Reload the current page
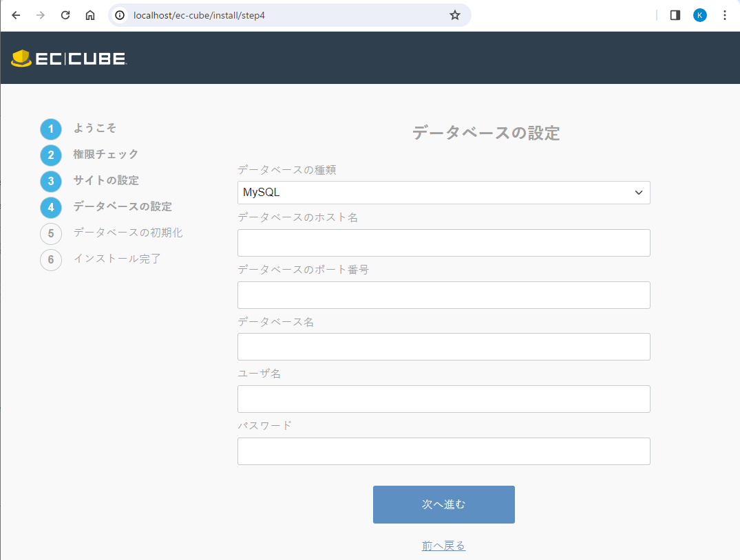This screenshot has width=740, height=560. (x=65, y=15)
